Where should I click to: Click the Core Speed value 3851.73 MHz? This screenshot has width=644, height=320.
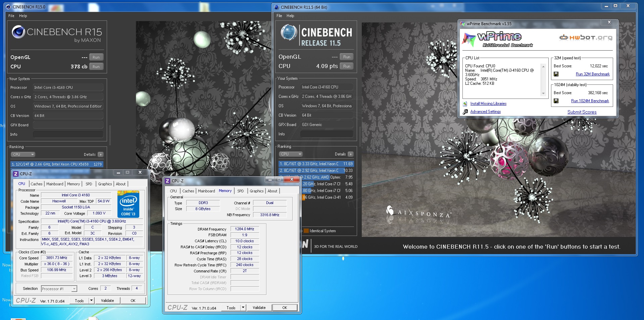tap(57, 258)
